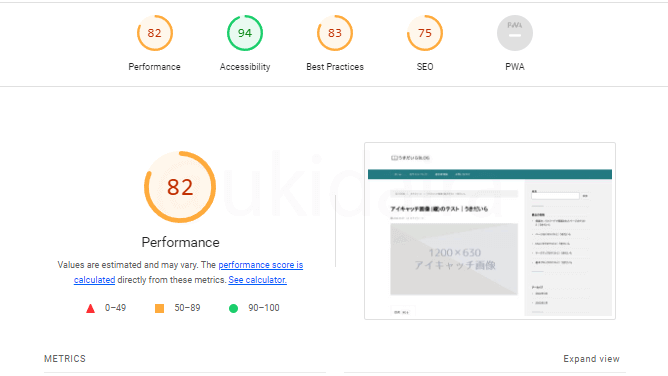
Task: Open the Accessibility score gauge 94
Action: [245, 33]
